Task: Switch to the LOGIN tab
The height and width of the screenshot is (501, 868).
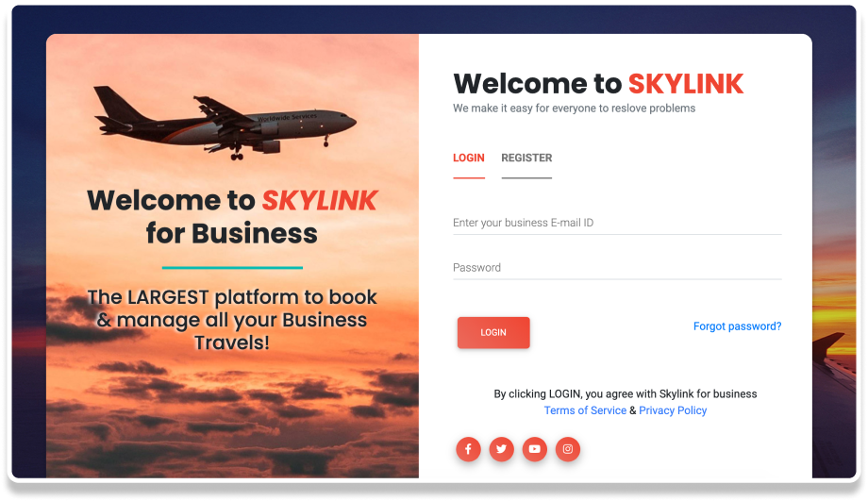Action: pos(469,158)
